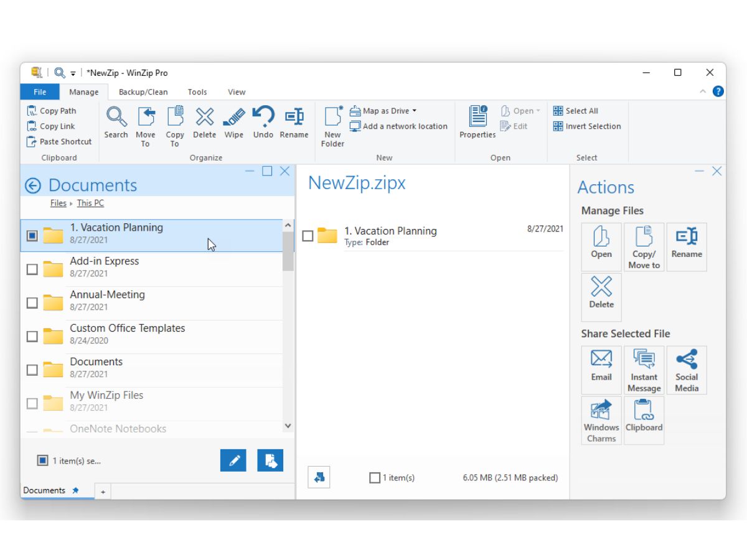The image size is (747, 560).
Task: Click Copy Link in Clipboard group
Action: click(51, 126)
